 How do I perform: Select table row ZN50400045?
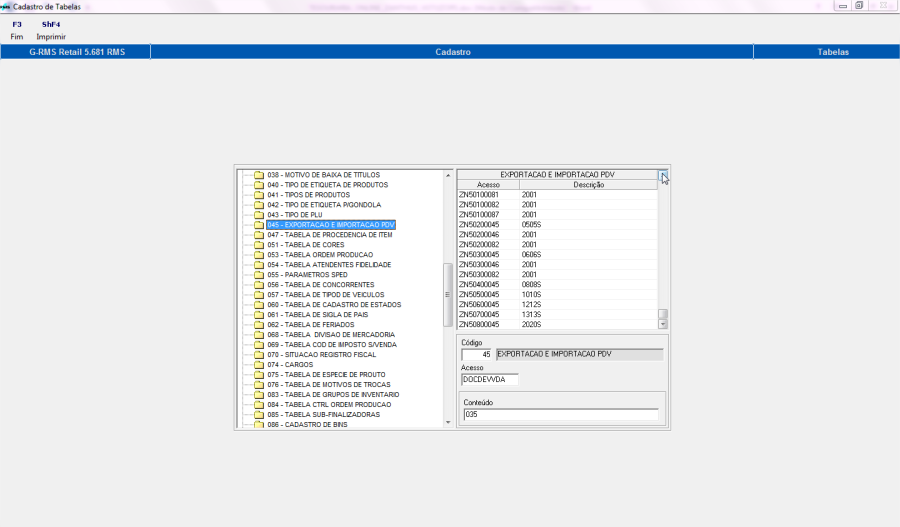(x=557, y=285)
